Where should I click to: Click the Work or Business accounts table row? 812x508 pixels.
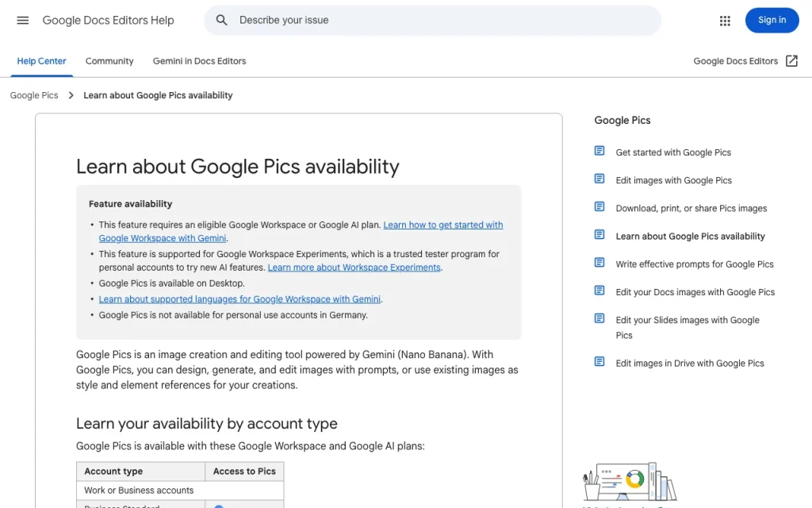(x=180, y=491)
